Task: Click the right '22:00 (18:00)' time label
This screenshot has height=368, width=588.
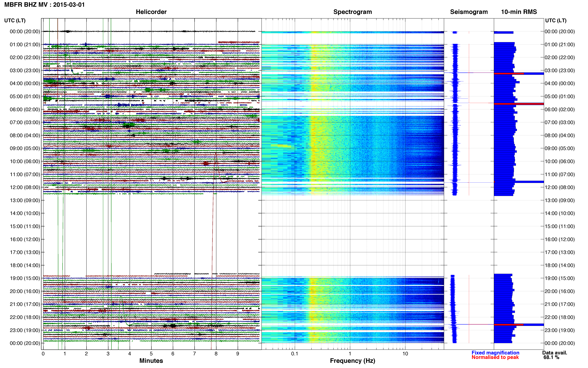Action: 560,317
